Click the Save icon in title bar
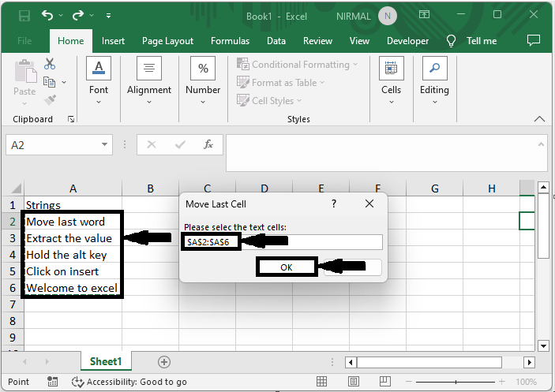The image size is (555, 392). 24,16
